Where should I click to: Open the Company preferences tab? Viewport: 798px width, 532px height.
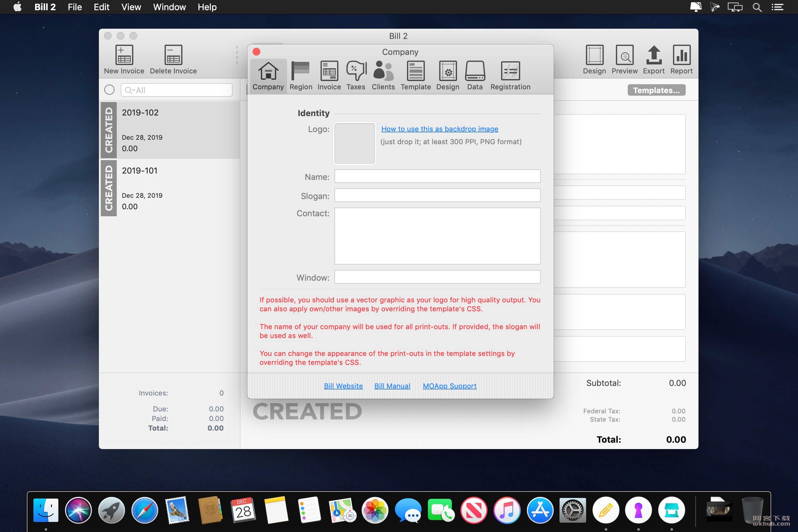point(268,76)
